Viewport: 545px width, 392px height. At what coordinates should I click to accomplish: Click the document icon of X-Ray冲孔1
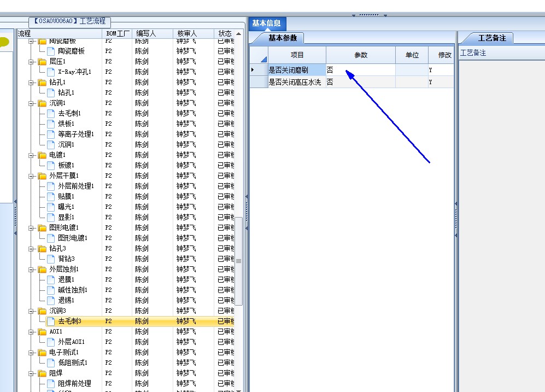click(x=51, y=72)
